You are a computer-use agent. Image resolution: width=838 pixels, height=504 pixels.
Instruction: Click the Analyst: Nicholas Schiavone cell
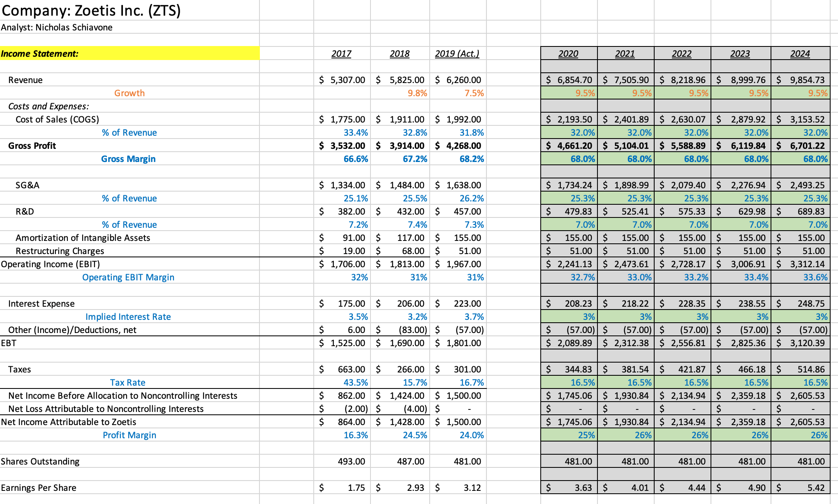[x=57, y=28]
